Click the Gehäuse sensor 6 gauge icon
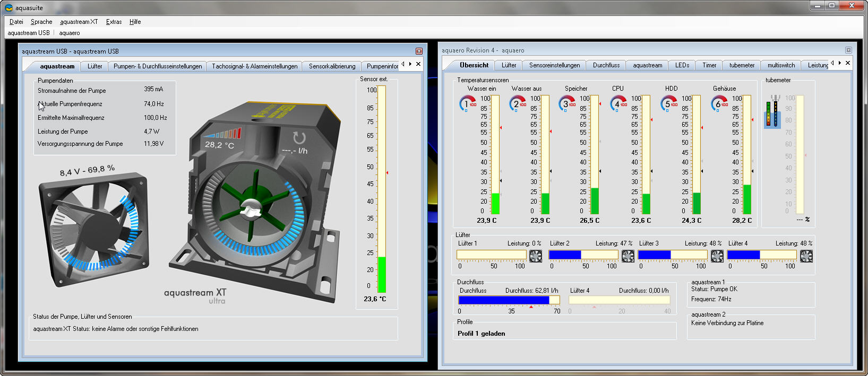The width and height of the screenshot is (868, 376). (720, 103)
